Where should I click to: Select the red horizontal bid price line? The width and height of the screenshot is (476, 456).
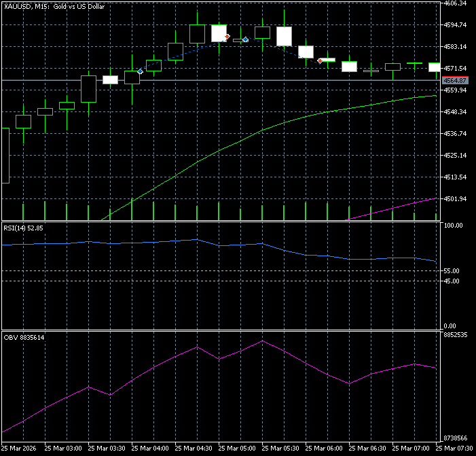click(x=221, y=80)
